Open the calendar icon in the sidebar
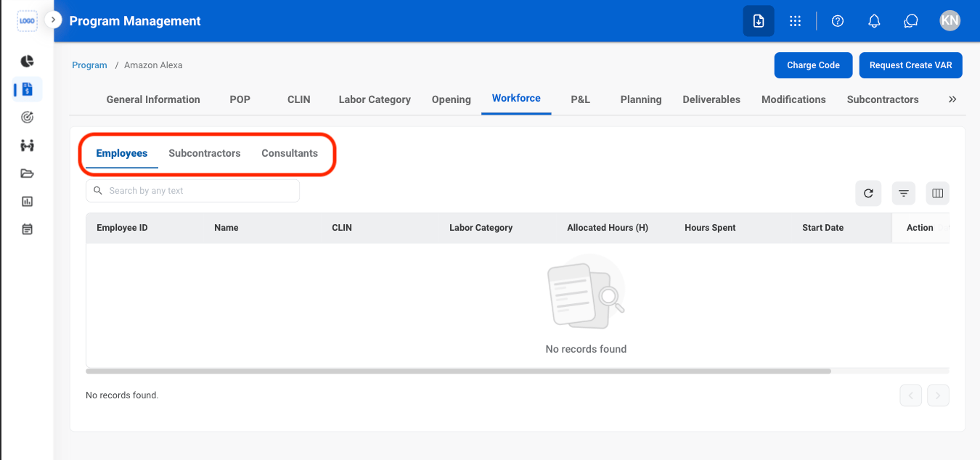The width and height of the screenshot is (980, 460). (27, 229)
